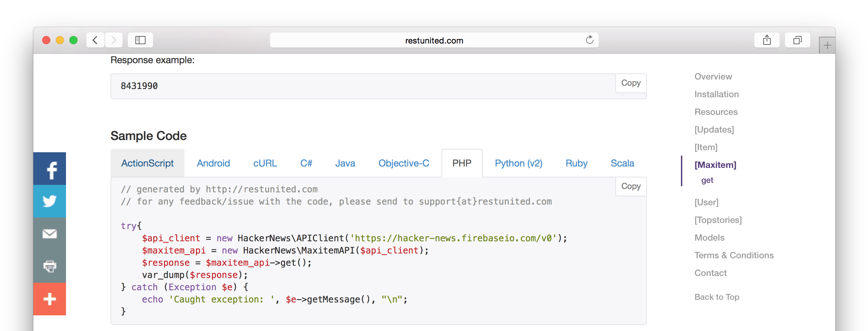Reload the restunited.com page
Viewport: 868px width, 331px height.
click(589, 40)
